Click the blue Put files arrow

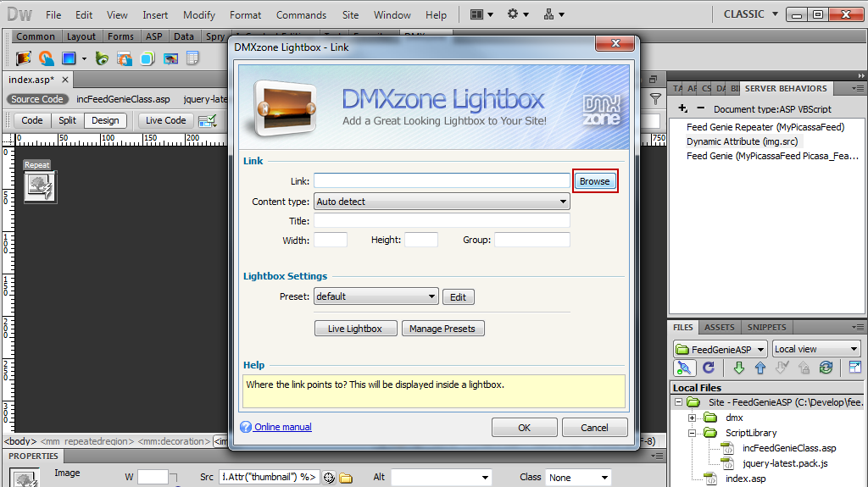(760, 368)
